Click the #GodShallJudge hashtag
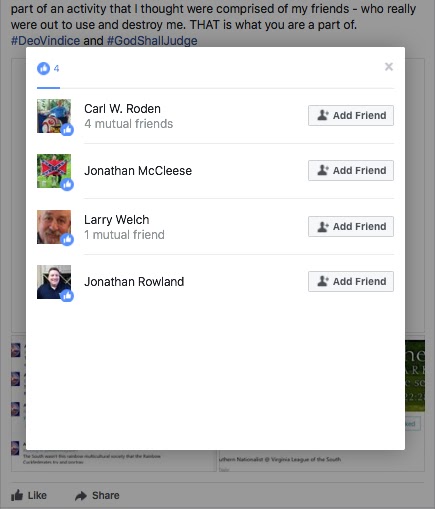This screenshot has height=509, width=435. 152,41
